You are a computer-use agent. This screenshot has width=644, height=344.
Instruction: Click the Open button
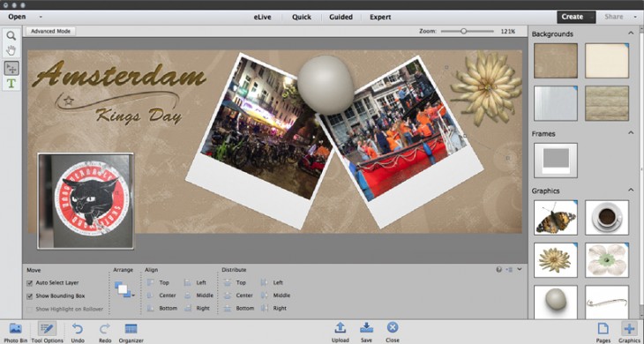18,17
